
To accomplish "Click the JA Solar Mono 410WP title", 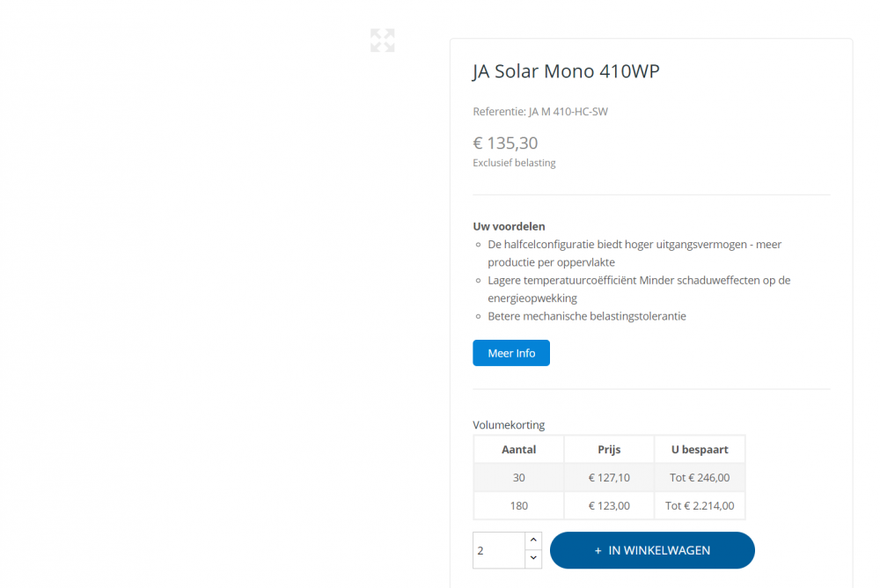I will coord(566,71).
